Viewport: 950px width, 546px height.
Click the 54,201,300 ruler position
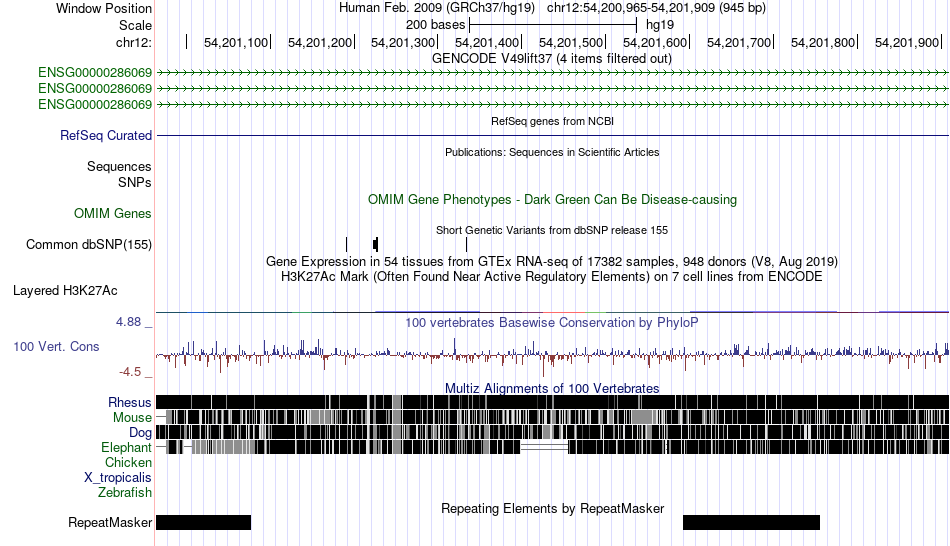[404, 42]
